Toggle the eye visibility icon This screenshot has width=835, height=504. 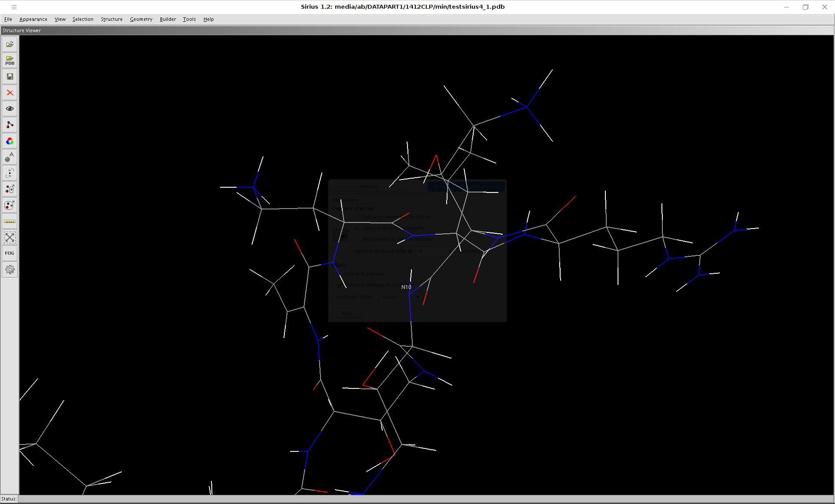[10, 109]
